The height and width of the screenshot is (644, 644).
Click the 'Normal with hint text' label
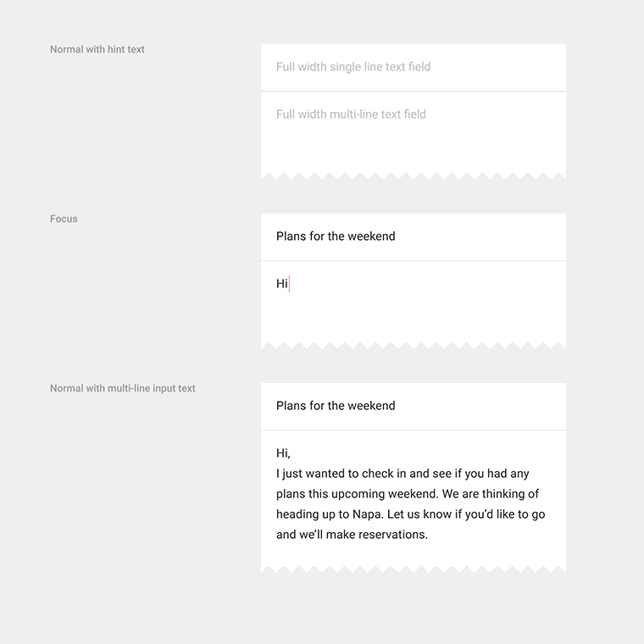(97, 49)
